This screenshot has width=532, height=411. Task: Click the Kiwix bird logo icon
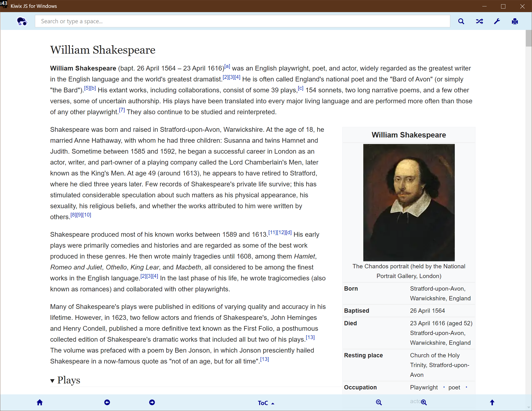(x=22, y=21)
